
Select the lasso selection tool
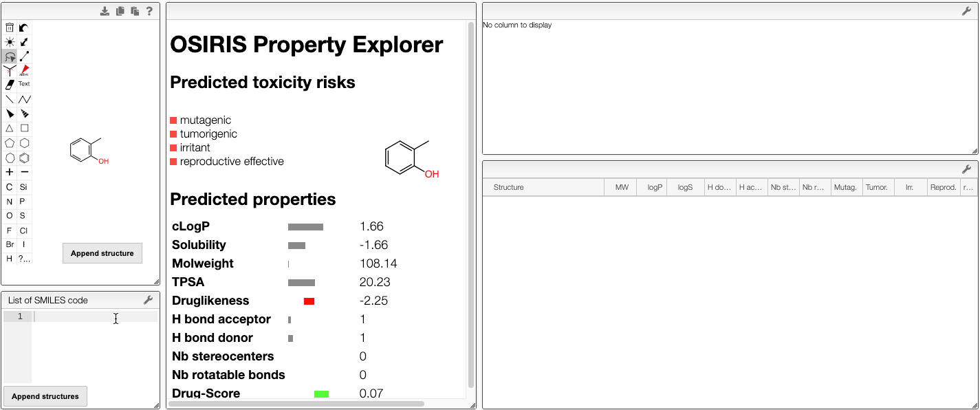(x=10, y=56)
